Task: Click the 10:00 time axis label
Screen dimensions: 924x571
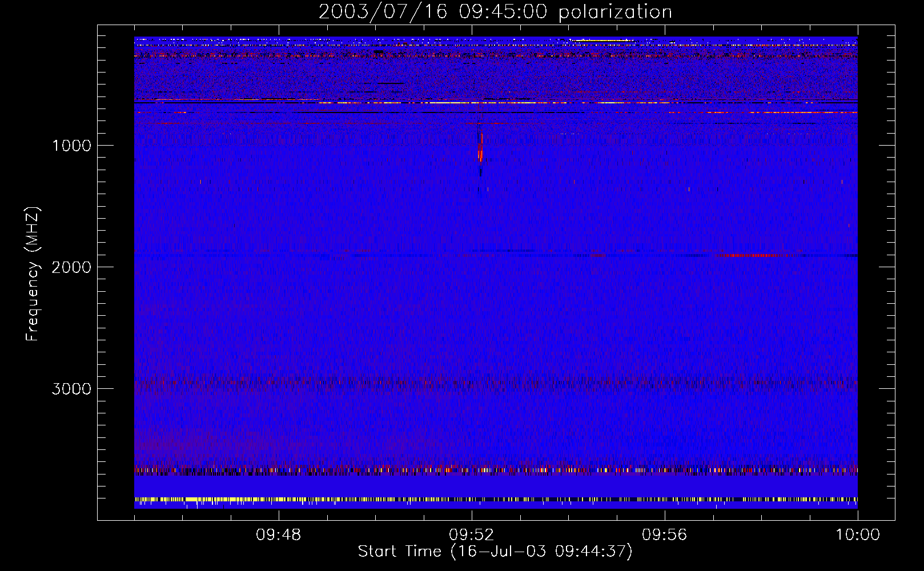Action: [858, 535]
